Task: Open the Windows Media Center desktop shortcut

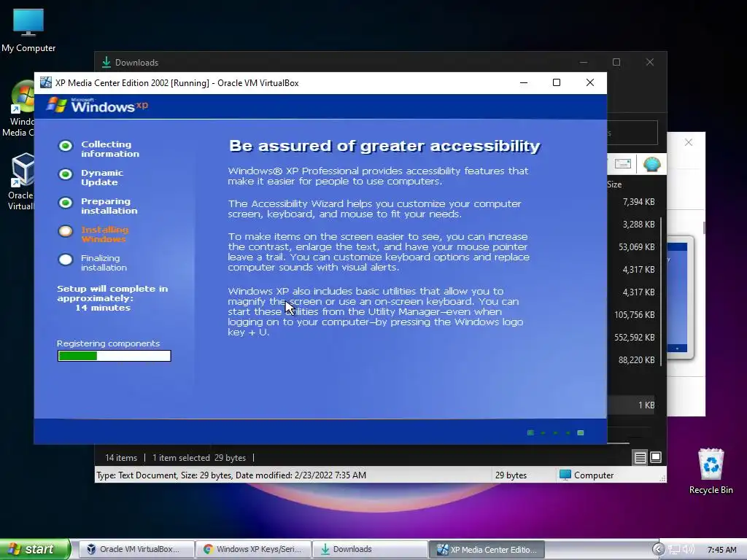Action: pyautogui.click(x=19, y=109)
